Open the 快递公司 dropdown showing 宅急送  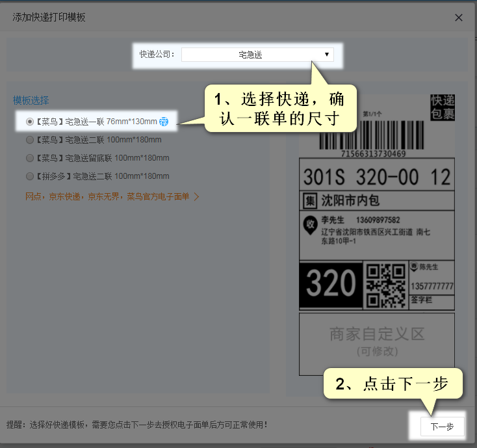tap(257, 55)
